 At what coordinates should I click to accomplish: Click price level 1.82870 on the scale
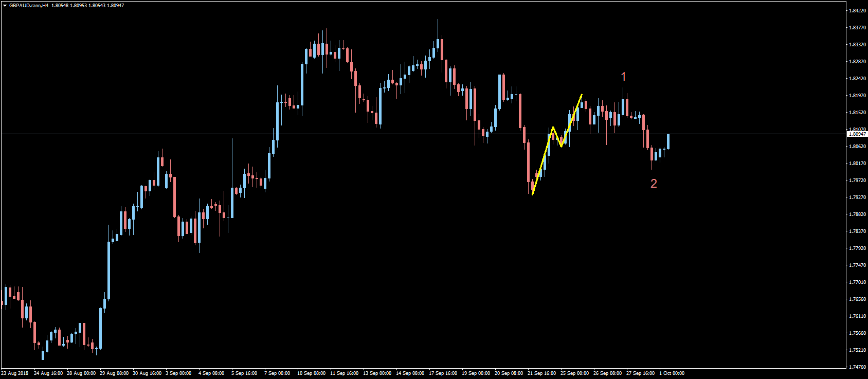857,62
